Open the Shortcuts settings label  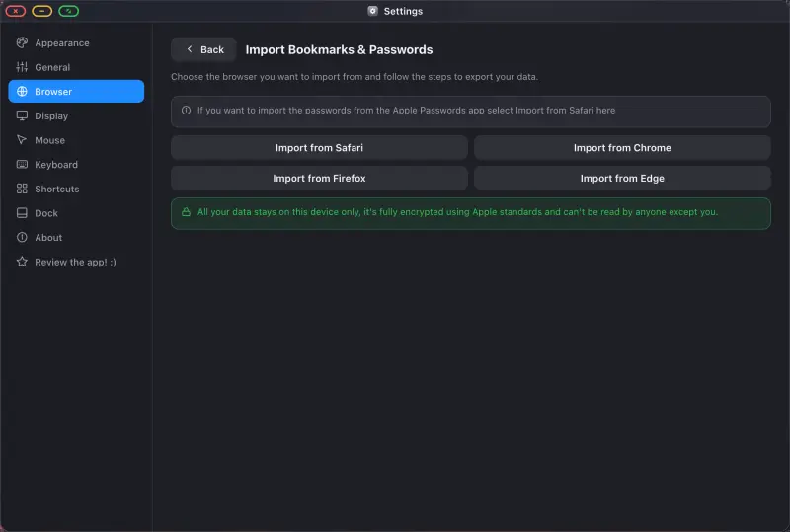click(x=57, y=189)
